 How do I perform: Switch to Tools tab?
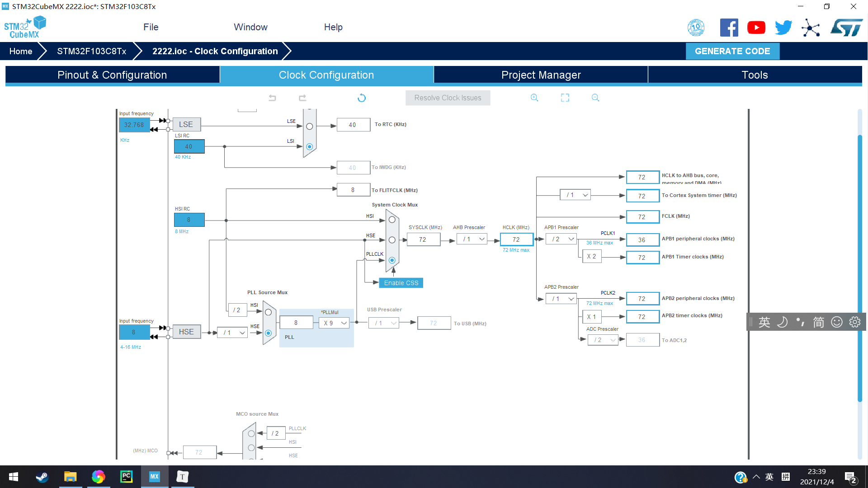[755, 75]
